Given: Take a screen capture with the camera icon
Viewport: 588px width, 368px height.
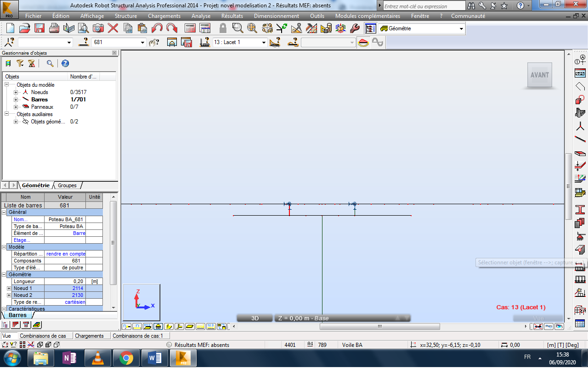Looking at the screenshot, I should pos(98,28).
